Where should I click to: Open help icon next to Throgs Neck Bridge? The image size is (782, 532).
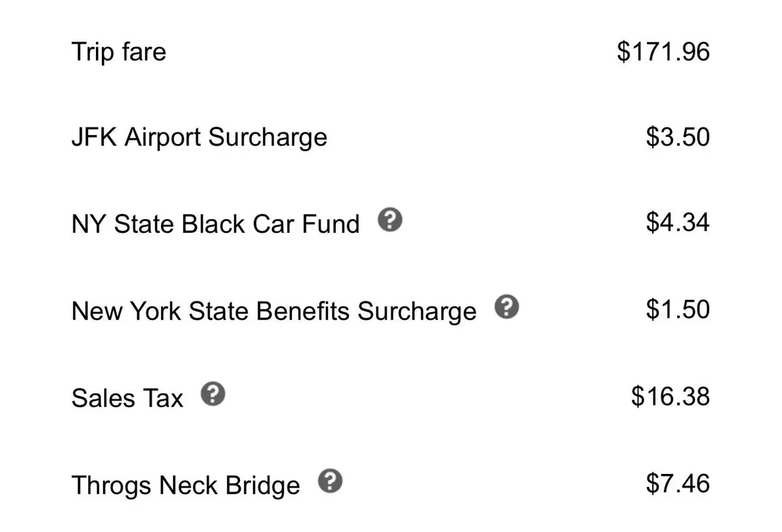330,480
